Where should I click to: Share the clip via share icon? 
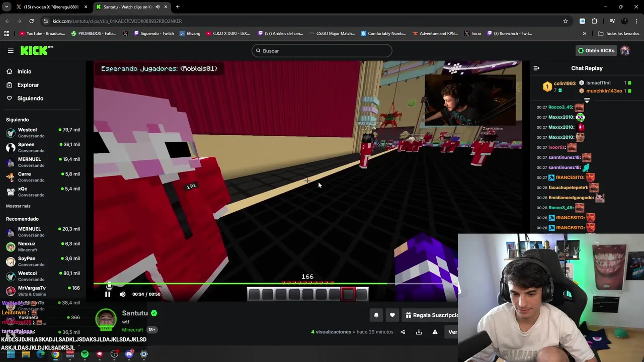(403, 332)
